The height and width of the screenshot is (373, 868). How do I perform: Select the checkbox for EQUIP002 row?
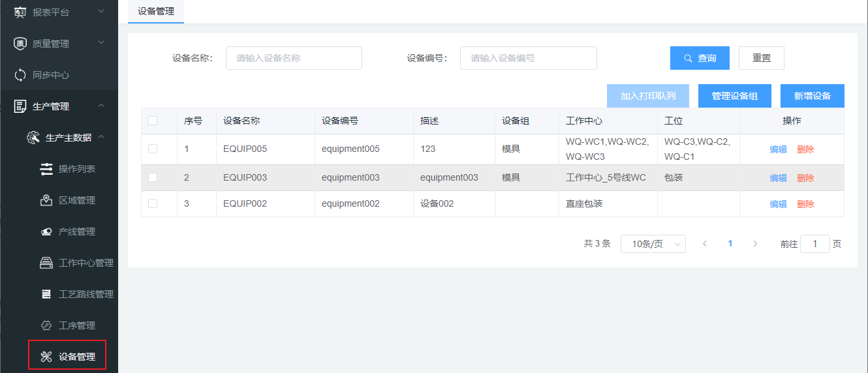153,203
